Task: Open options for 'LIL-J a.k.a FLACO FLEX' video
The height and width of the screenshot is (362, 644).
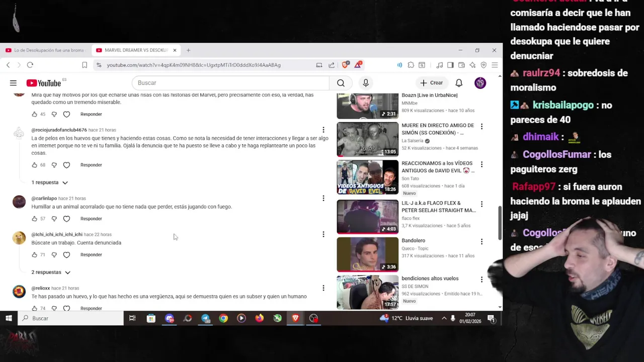Action: pyautogui.click(x=481, y=204)
